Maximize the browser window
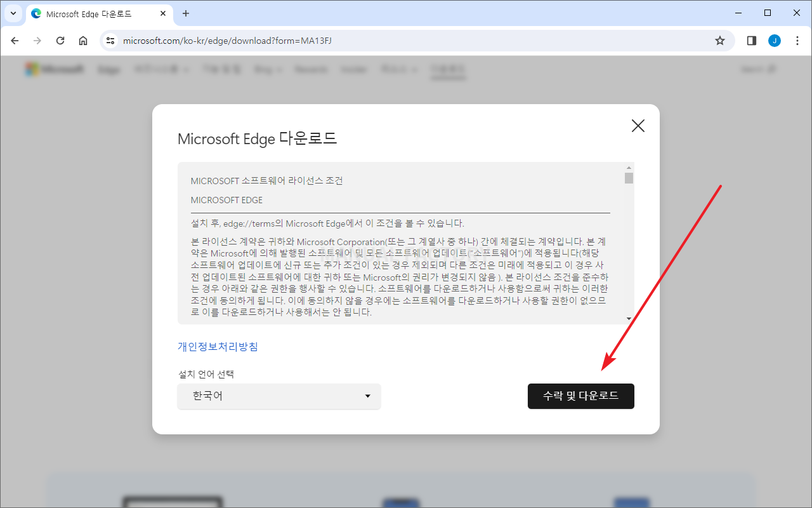 (768, 13)
